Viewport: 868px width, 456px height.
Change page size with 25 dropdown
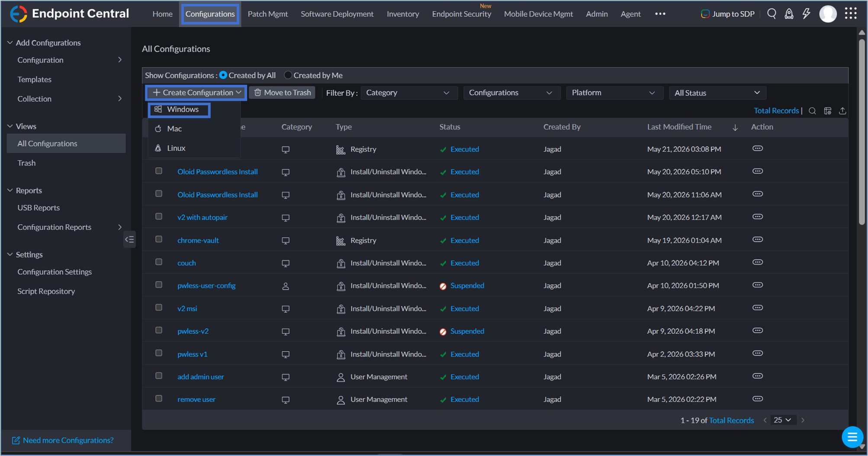point(782,420)
